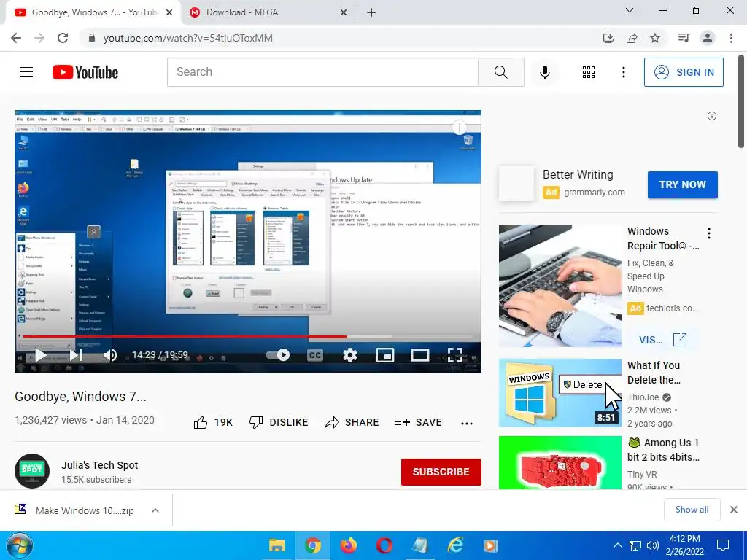Viewport: 747px width, 560px height.
Task: Open File Explorer from the taskbar
Action: tap(276, 545)
